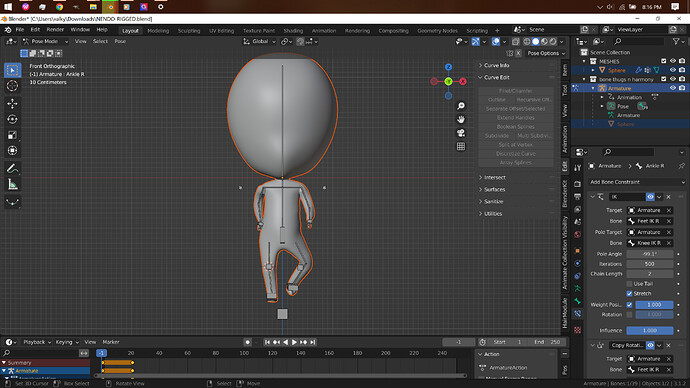Open File Explorer from taskbar
This screenshot has width=690, height=388.
[93, 7]
